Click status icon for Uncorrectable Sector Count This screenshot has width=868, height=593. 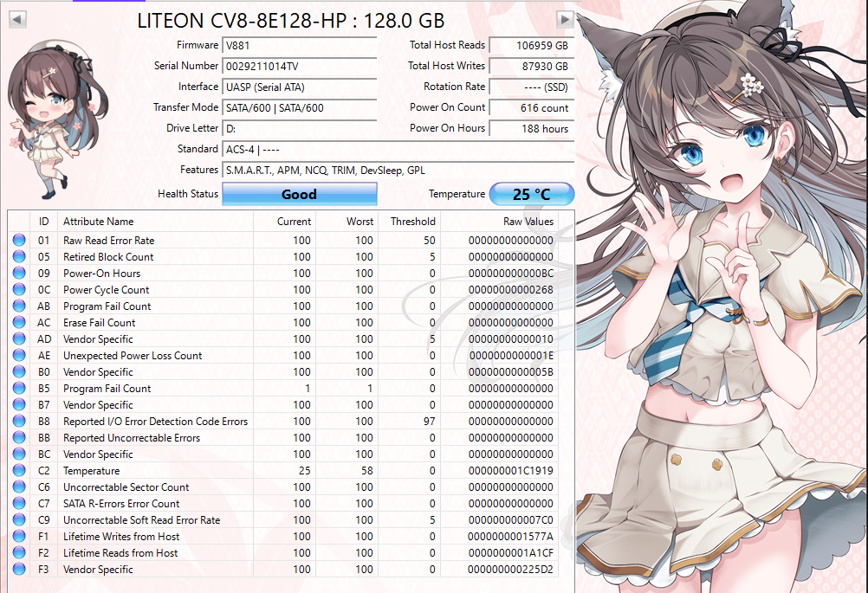coord(19,487)
